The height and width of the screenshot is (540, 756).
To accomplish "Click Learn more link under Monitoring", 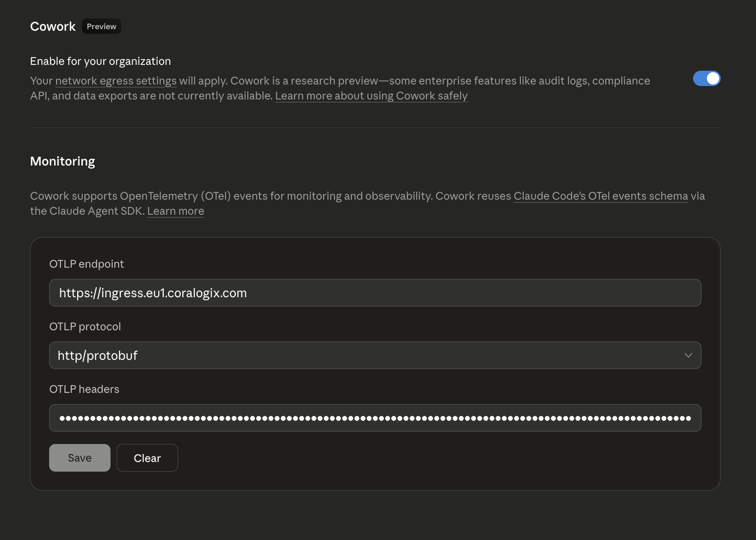I will coord(175,211).
